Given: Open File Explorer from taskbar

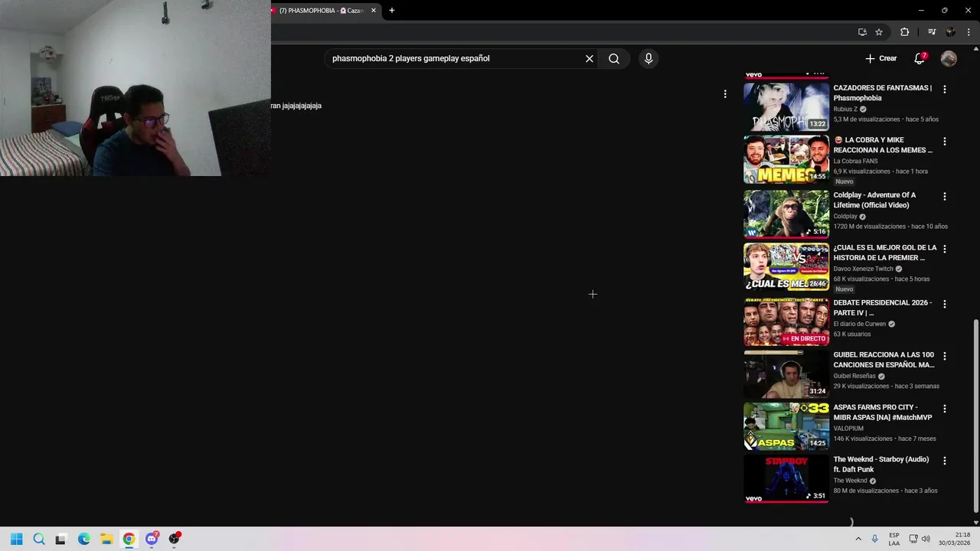Looking at the screenshot, I should [x=106, y=539].
